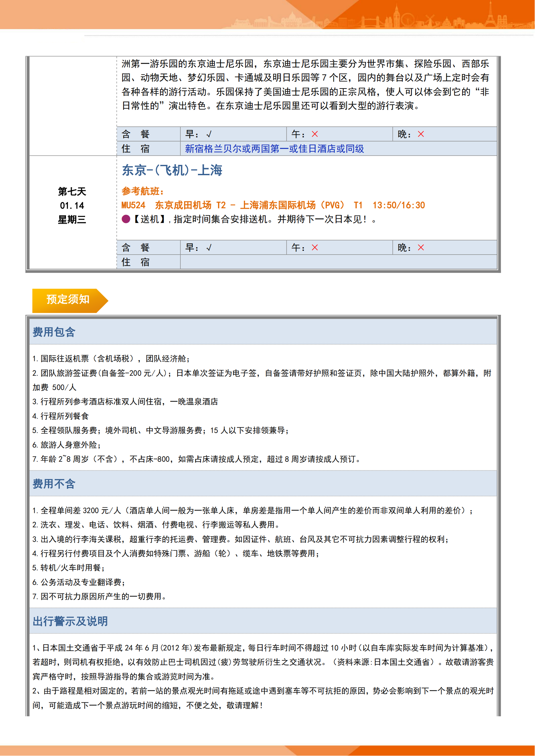Image resolution: width=535 pixels, height=756 pixels.
Task: Click the 出行警示及说明 section header
Action: click(70, 621)
